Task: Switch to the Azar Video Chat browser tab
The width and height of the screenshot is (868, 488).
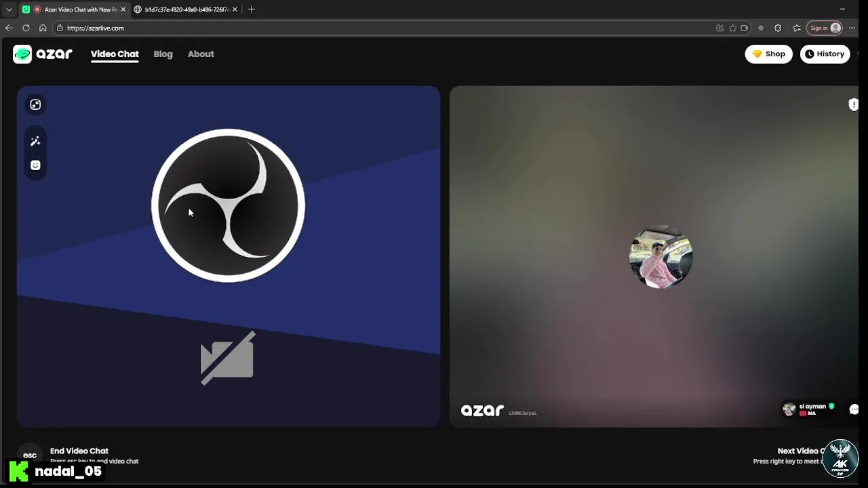Action: [x=73, y=9]
